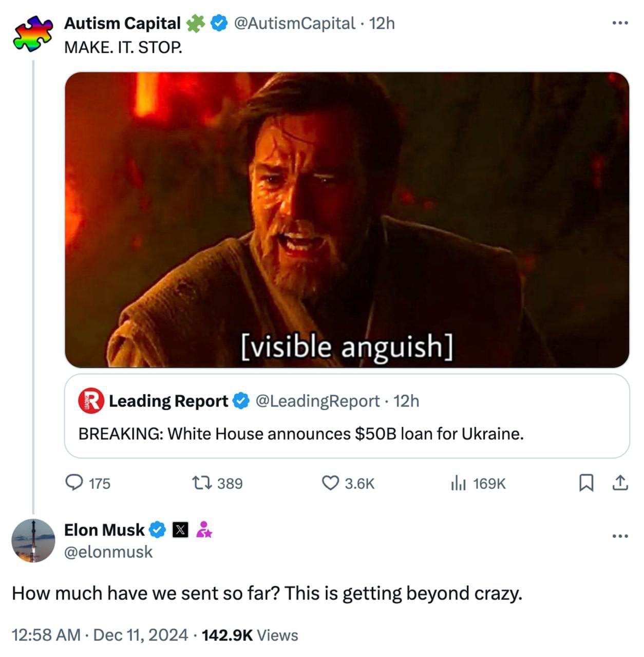Image resolution: width=644 pixels, height=657 pixels.
Task: Click the X affiliation badge
Action: (180, 530)
